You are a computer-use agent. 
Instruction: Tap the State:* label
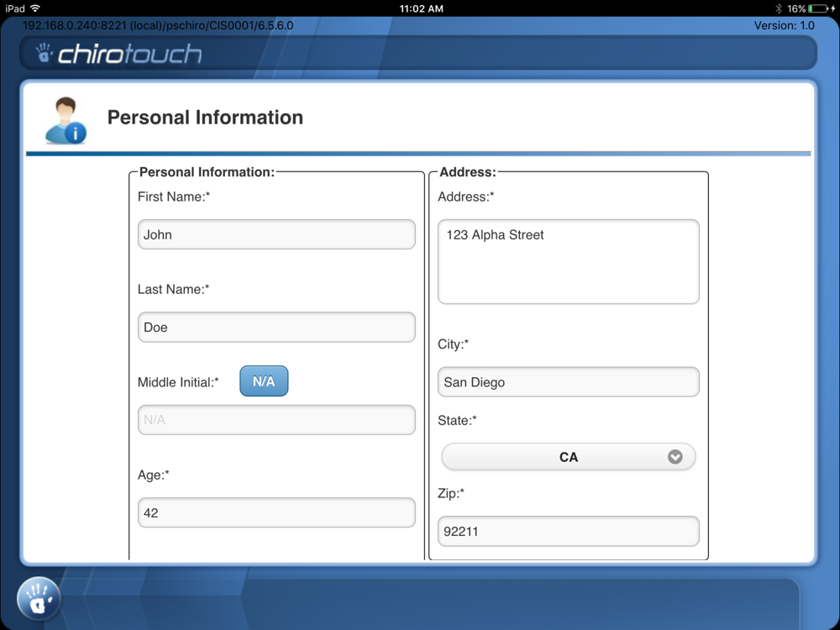tap(457, 420)
